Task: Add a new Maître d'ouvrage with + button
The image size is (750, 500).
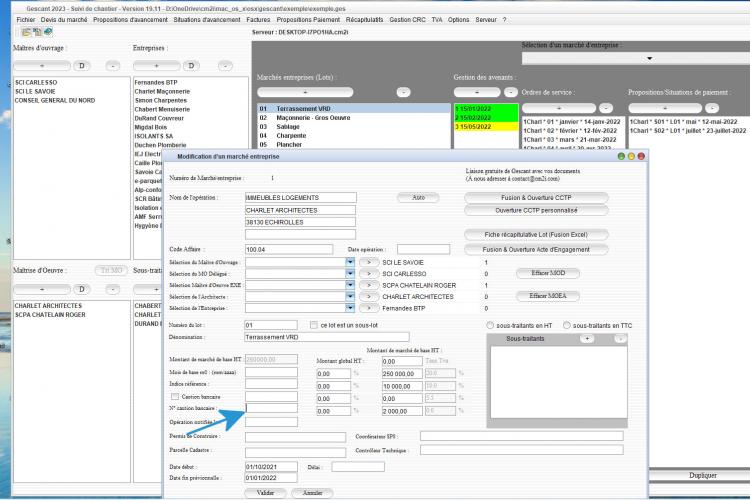Action: 42,66
